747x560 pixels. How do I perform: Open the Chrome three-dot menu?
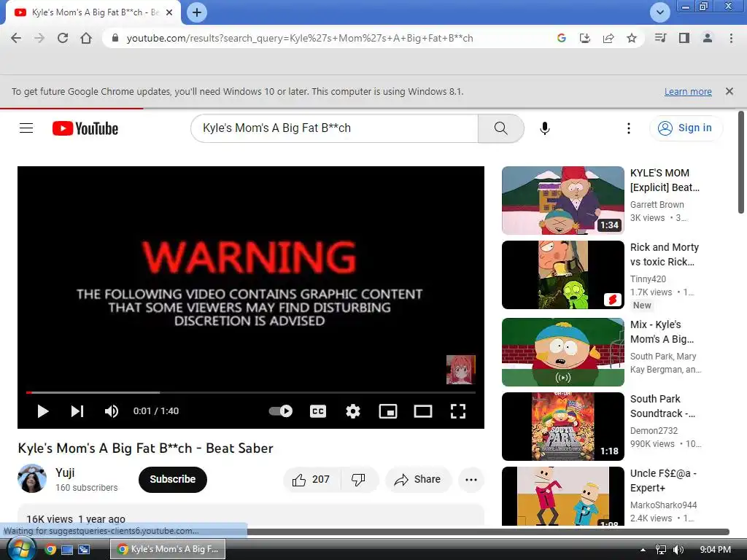pyautogui.click(x=731, y=38)
